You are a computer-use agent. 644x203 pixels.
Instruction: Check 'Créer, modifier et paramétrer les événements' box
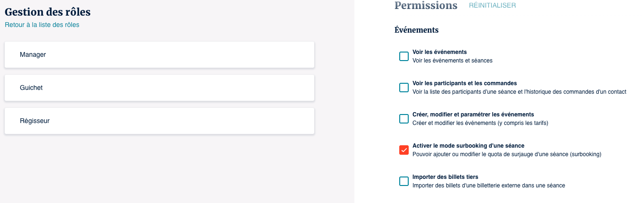click(x=404, y=119)
